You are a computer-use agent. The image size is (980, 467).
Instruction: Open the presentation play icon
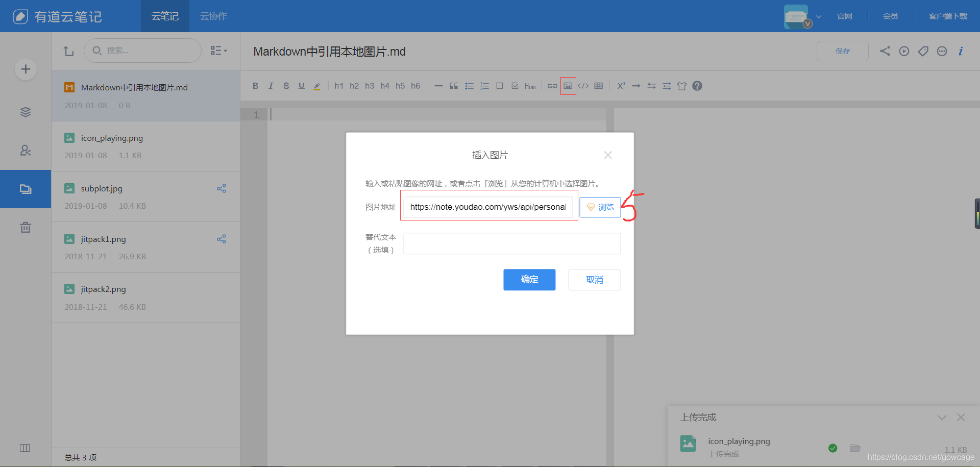point(904,51)
